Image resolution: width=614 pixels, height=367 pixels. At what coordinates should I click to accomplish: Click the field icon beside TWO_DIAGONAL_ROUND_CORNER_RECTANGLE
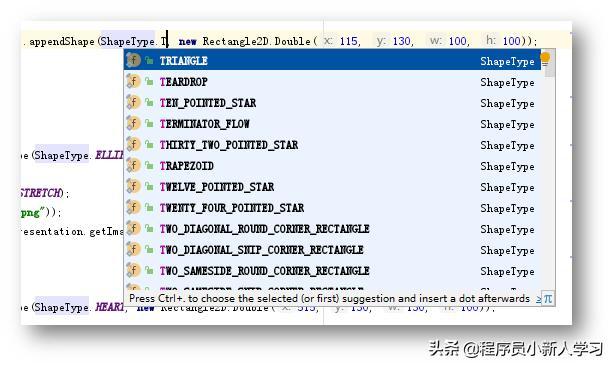[134, 228]
